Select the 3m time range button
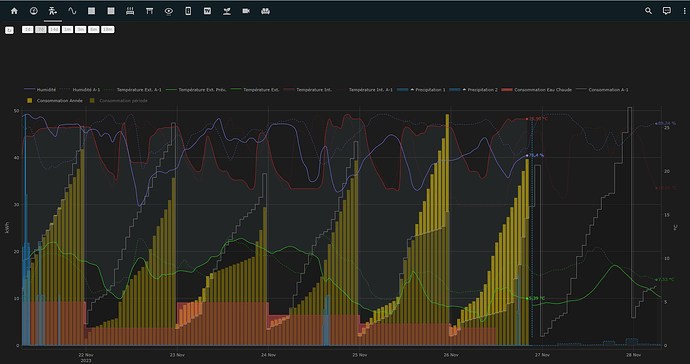Viewport: 690px width, 364px height. [80, 29]
